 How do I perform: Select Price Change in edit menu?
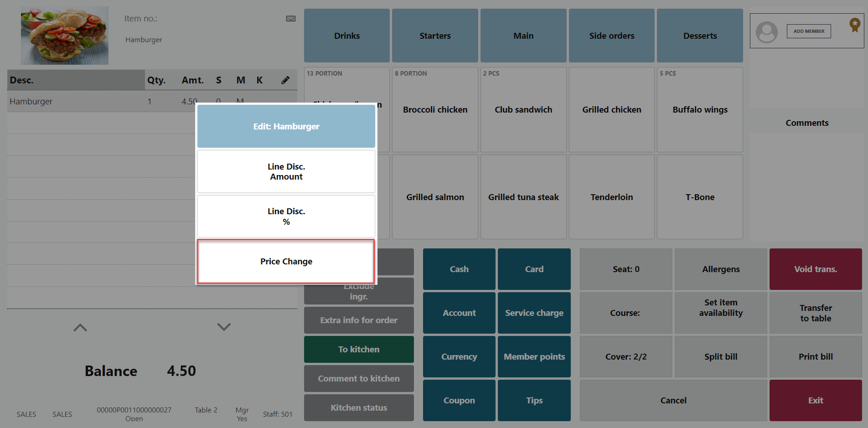click(x=286, y=262)
